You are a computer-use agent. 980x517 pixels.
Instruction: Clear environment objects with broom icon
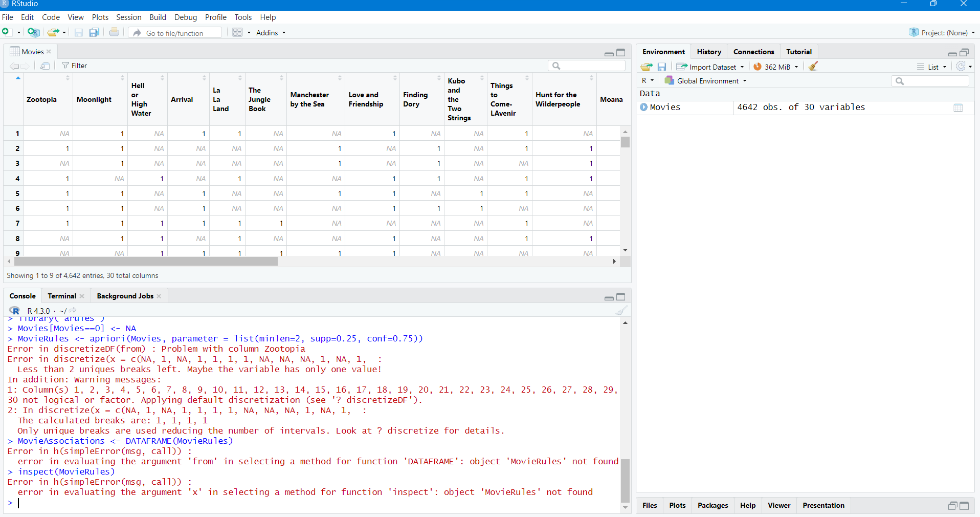point(813,67)
